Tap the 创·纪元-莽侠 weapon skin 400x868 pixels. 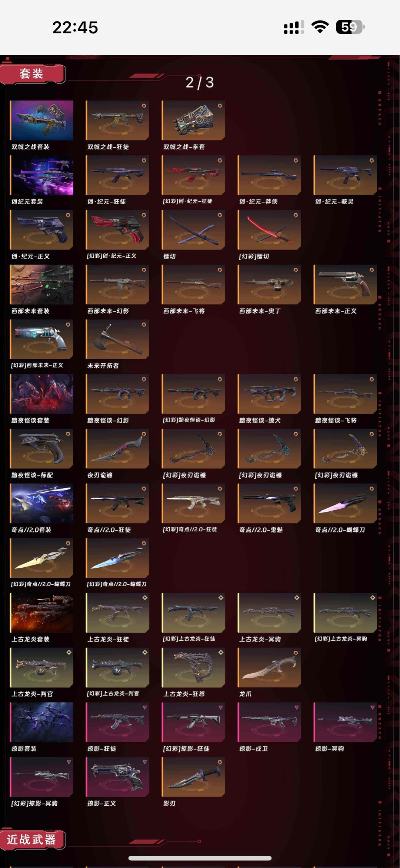[269, 175]
